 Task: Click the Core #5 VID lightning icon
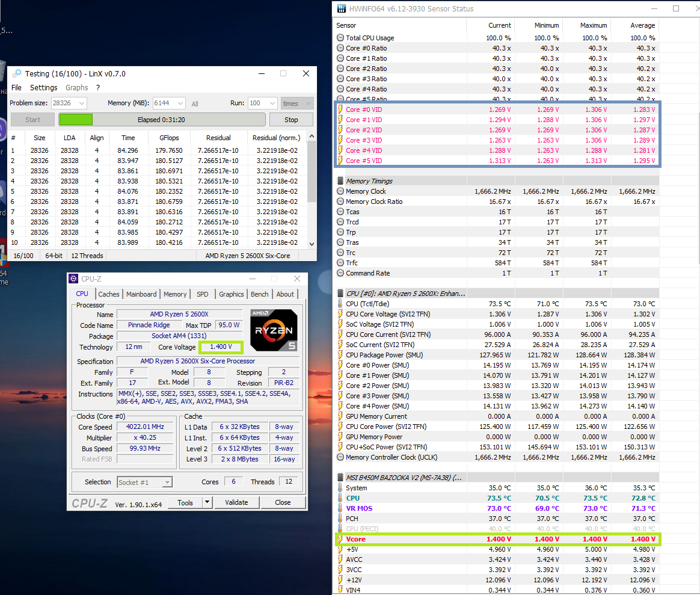340,161
